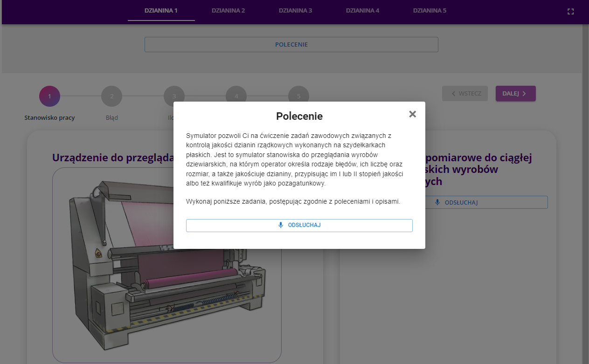
Task: Open the Dzianina 2 tab
Action: (x=228, y=11)
